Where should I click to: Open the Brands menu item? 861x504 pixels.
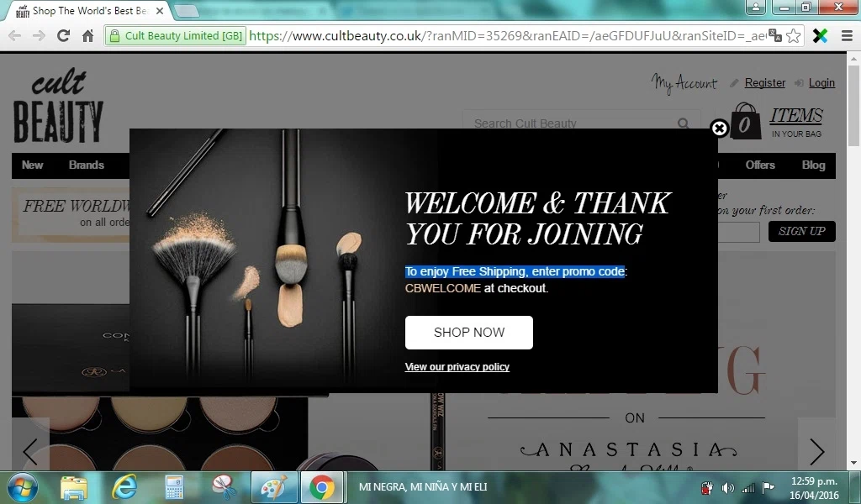87,165
